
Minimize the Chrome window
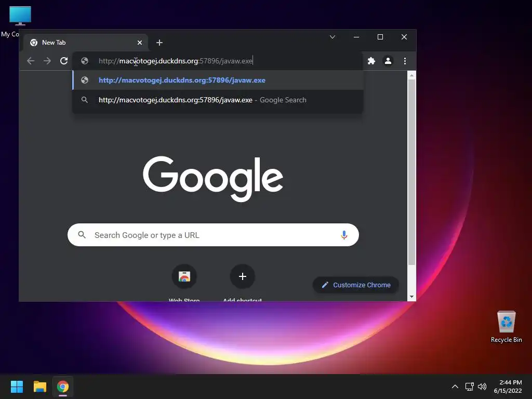[x=356, y=37]
